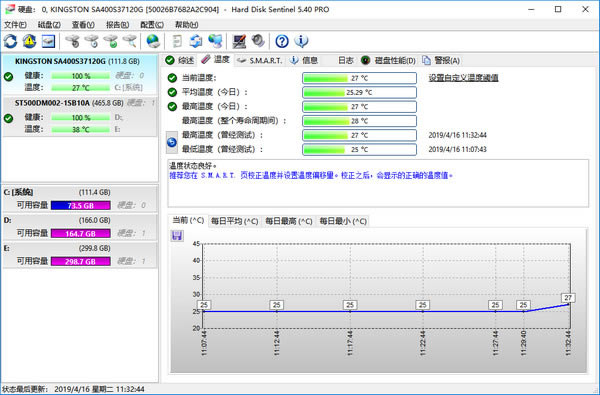
Task: Open the 信息 tab
Action: (x=304, y=60)
